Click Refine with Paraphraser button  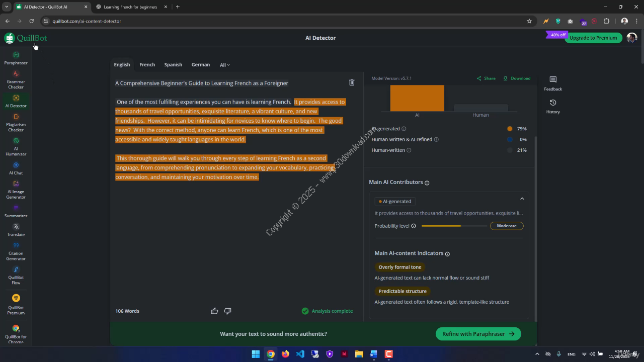[x=478, y=334]
